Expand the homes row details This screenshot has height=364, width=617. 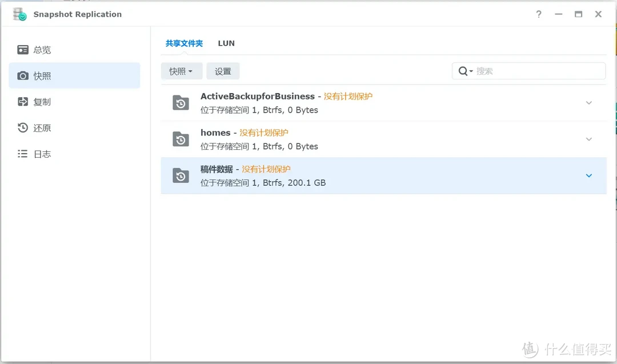589,139
